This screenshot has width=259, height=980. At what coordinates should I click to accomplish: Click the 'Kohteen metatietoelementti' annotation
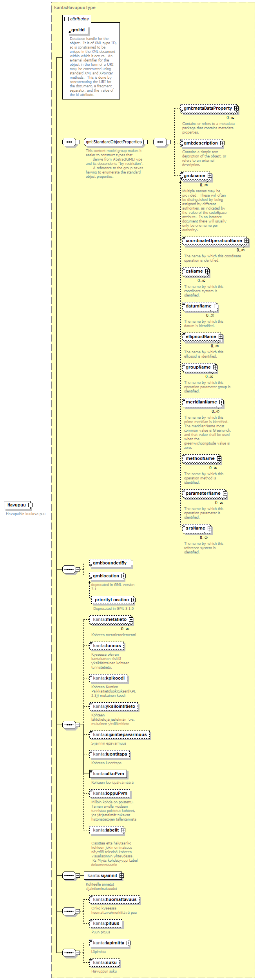tap(114, 635)
